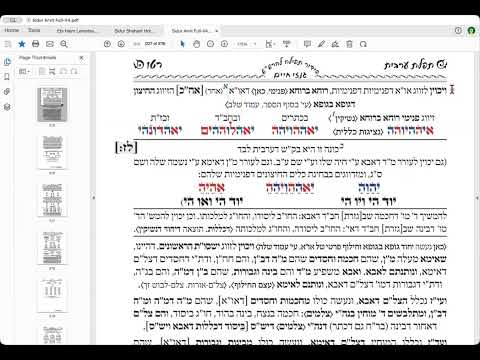Image resolution: width=480 pixels, height=360 pixels.
Task: Open the fit page options dropdown
Action: (x=270, y=44)
